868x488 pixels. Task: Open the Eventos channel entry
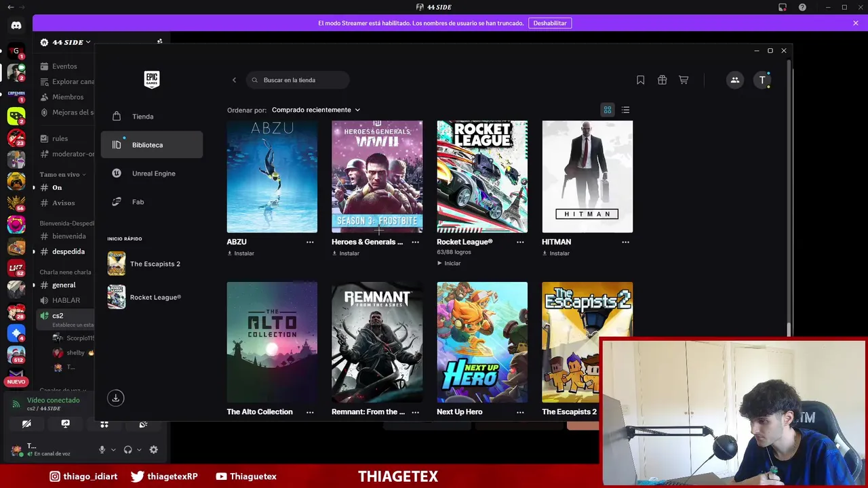pos(64,66)
